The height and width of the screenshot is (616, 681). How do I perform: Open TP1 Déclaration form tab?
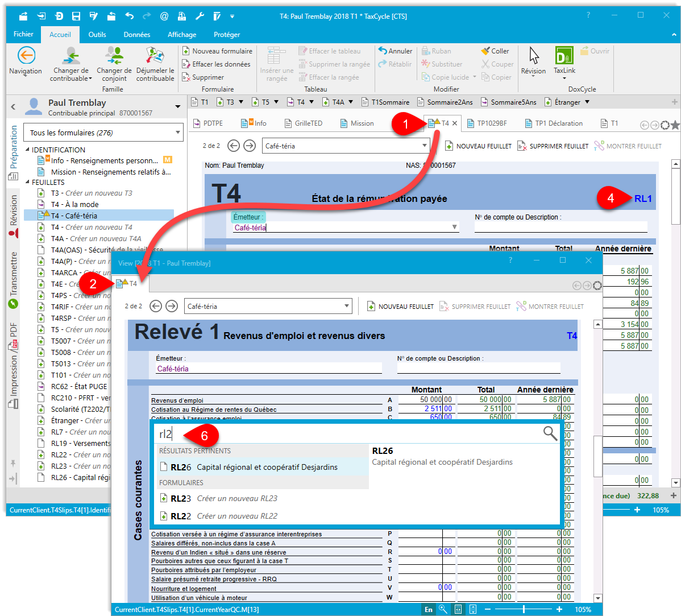click(x=554, y=123)
